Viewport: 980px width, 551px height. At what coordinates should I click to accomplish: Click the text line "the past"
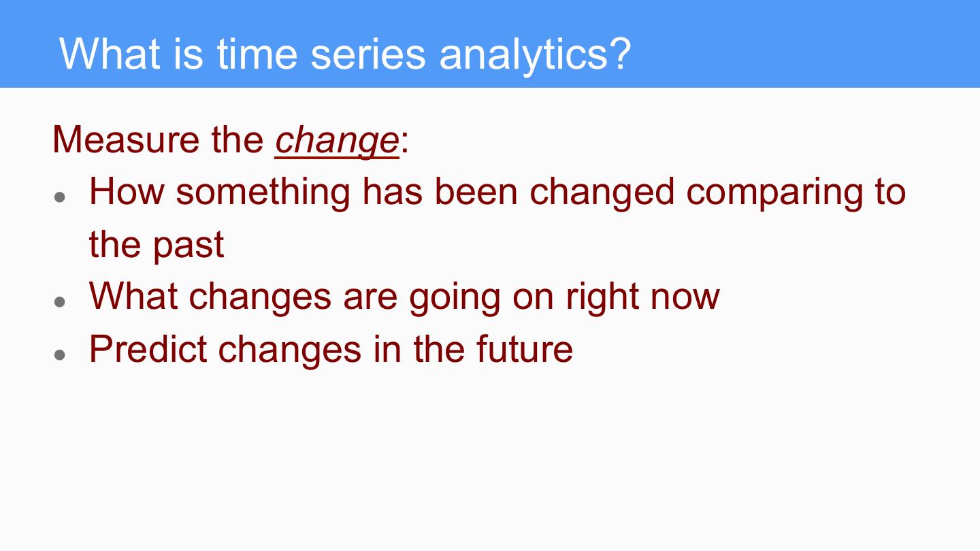point(157,244)
